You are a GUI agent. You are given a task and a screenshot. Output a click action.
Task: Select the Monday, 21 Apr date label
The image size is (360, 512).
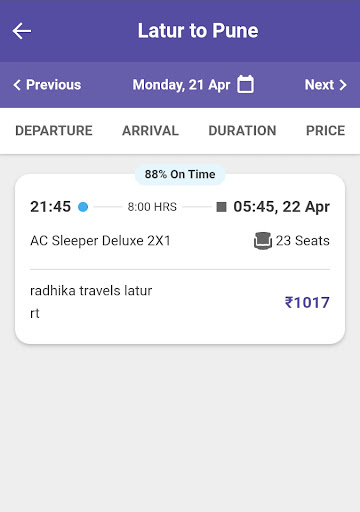point(181,85)
